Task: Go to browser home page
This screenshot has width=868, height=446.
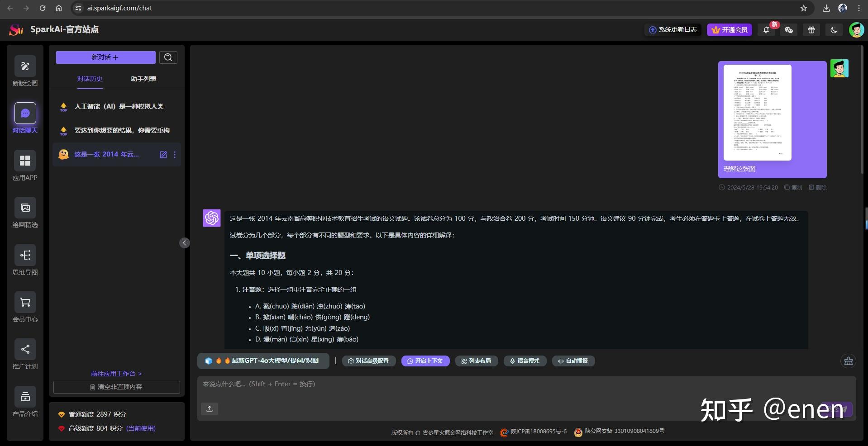Action: (59, 8)
